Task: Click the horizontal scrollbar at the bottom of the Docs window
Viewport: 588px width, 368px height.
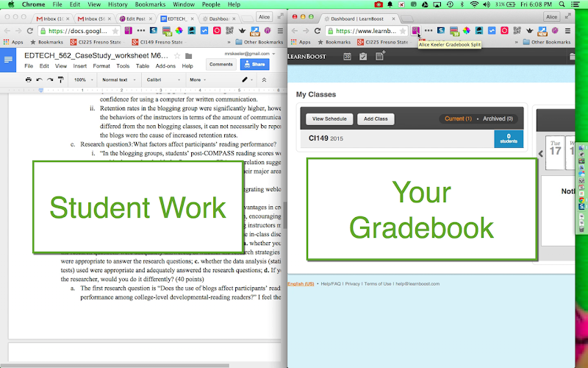Action: tap(115, 365)
